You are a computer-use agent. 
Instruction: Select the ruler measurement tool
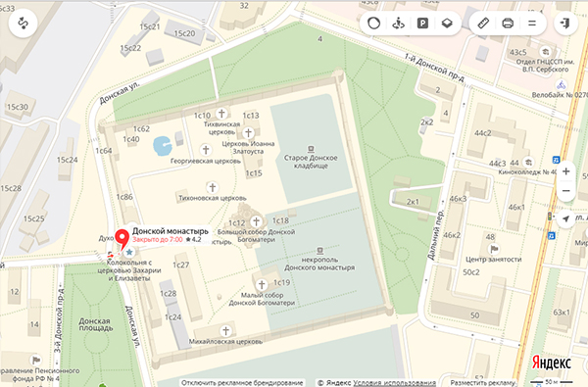pyautogui.click(x=483, y=24)
